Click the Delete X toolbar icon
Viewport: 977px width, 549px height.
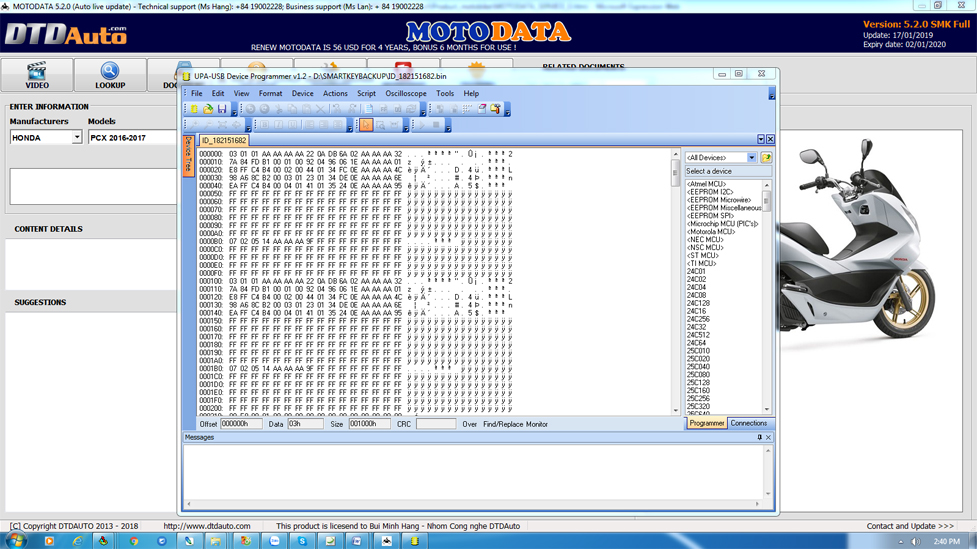320,109
